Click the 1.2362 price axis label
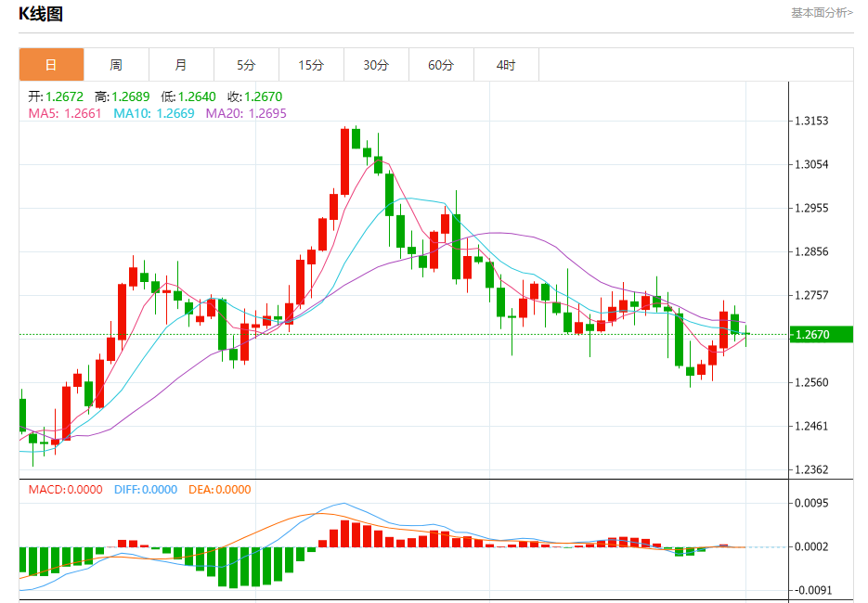The image size is (868, 603). tap(811, 469)
